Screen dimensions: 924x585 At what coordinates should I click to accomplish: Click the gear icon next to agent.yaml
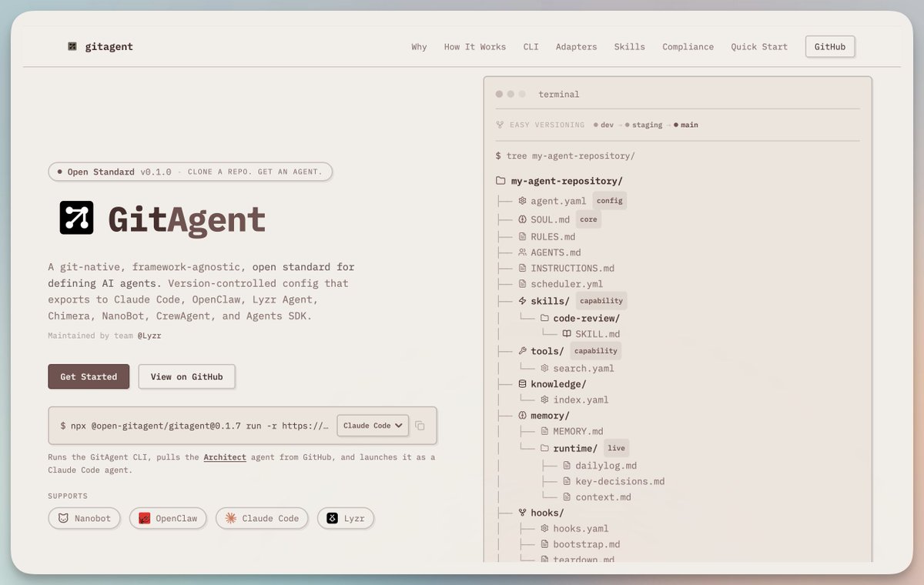pyautogui.click(x=522, y=201)
